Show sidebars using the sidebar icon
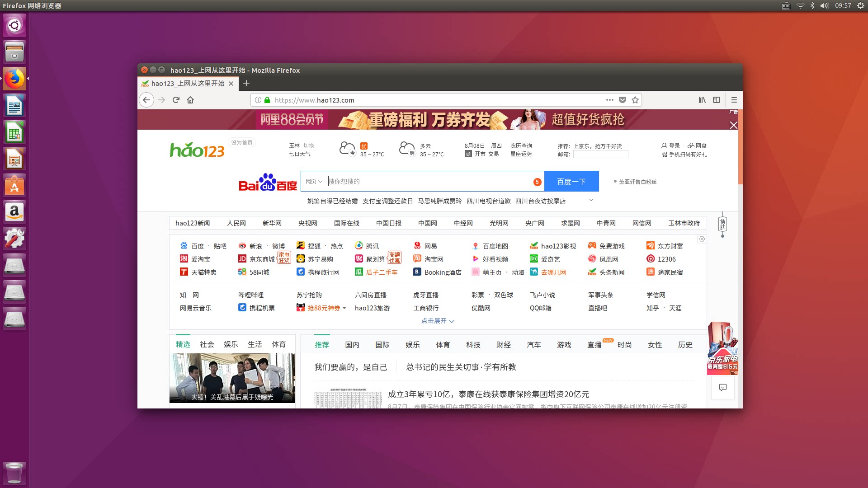 tap(717, 100)
